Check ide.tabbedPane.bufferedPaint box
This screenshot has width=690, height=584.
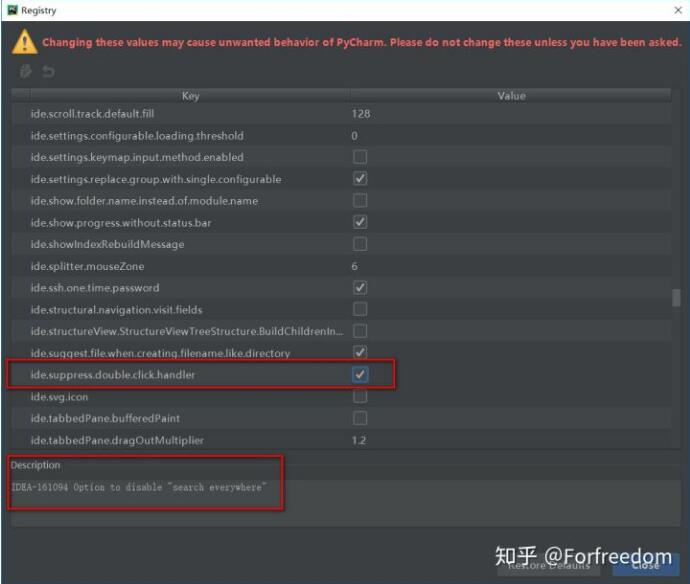(x=360, y=418)
